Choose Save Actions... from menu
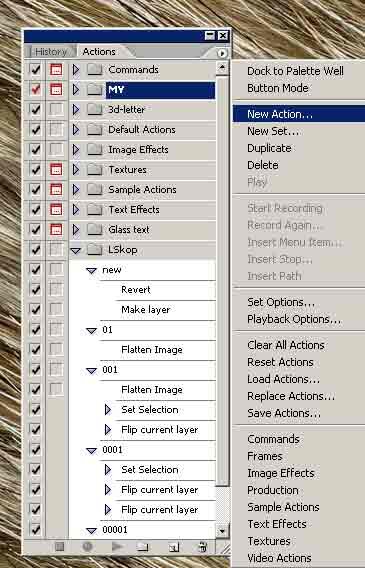The image size is (365, 568). 299,413
